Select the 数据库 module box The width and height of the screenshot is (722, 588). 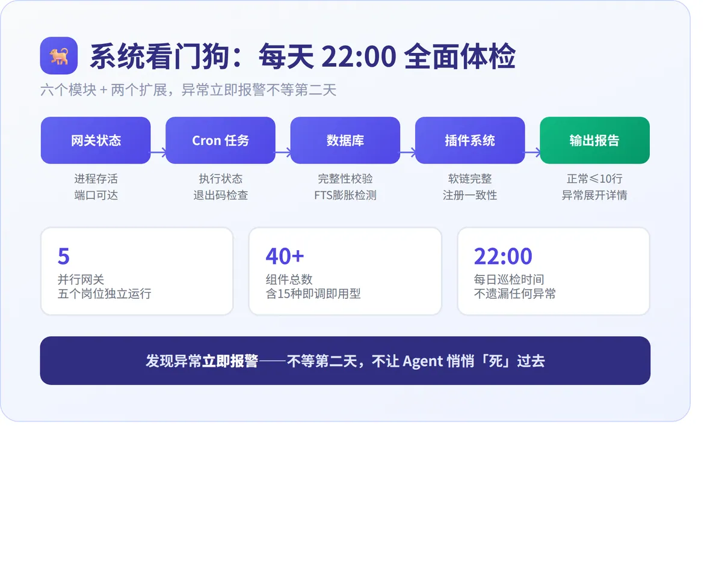pyautogui.click(x=345, y=140)
